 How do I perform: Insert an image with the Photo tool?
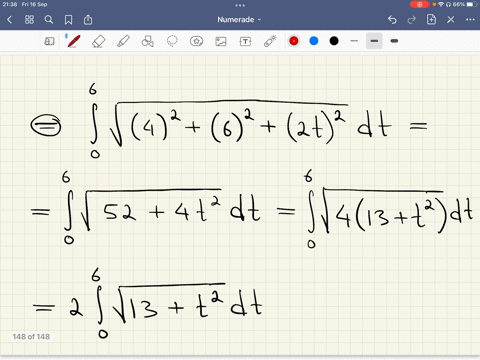click(x=221, y=41)
